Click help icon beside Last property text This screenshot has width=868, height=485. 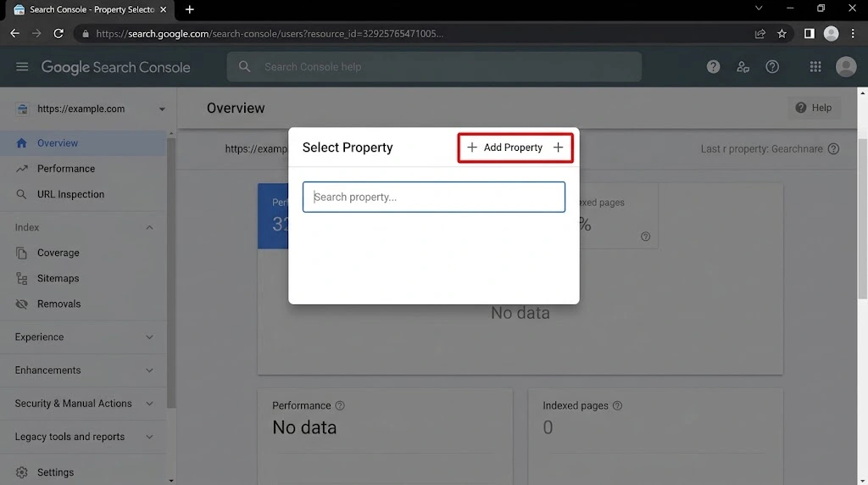[833, 149]
